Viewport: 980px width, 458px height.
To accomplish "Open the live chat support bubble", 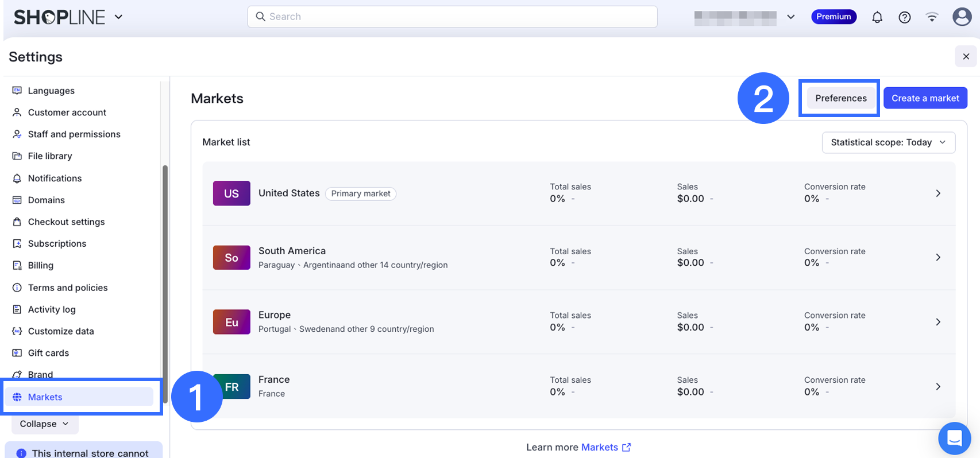I will point(954,438).
